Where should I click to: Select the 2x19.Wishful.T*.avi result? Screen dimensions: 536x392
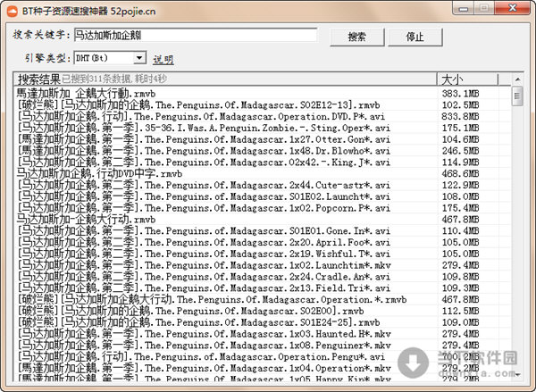(204, 254)
